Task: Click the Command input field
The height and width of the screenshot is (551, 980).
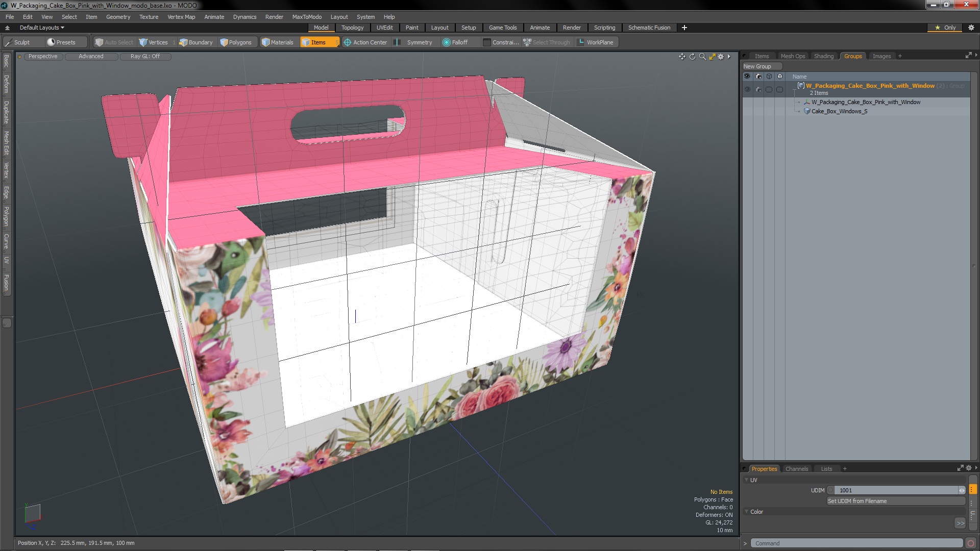Action: point(856,543)
